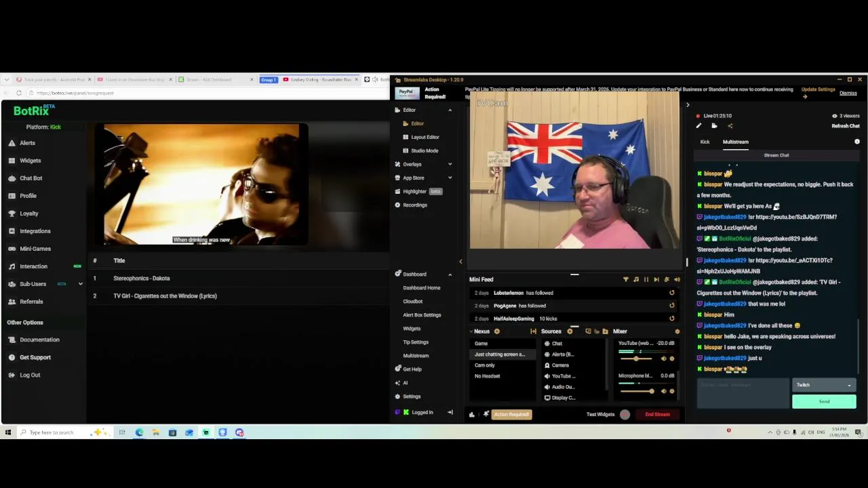Open the Mini Feed filter icon
The height and width of the screenshot is (488, 868).
pos(626,279)
